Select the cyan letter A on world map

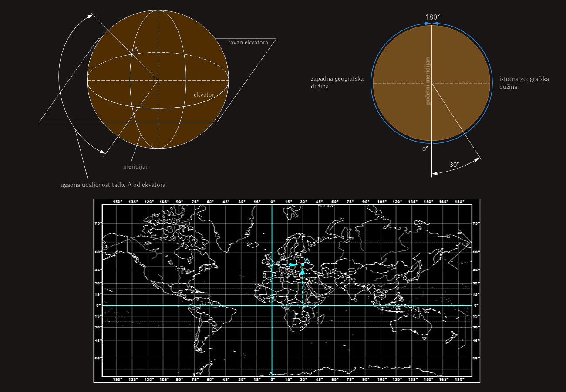(306, 261)
